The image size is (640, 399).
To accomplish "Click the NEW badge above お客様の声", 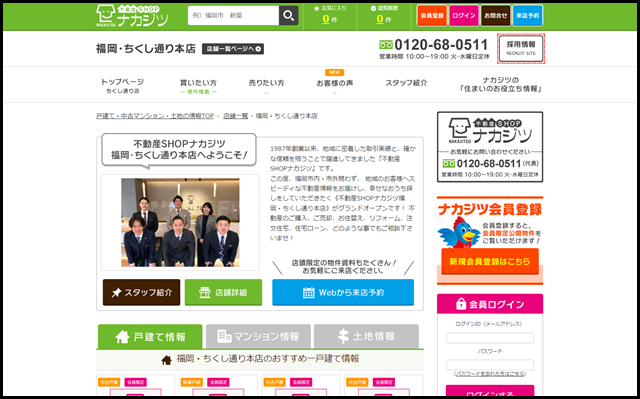I will (x=334, y=72).
